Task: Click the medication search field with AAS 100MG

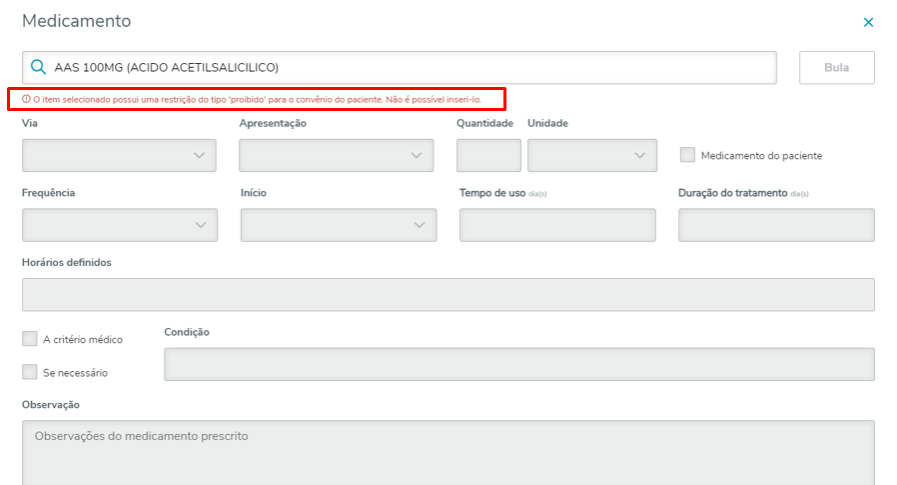Action: tap(399, 67)
